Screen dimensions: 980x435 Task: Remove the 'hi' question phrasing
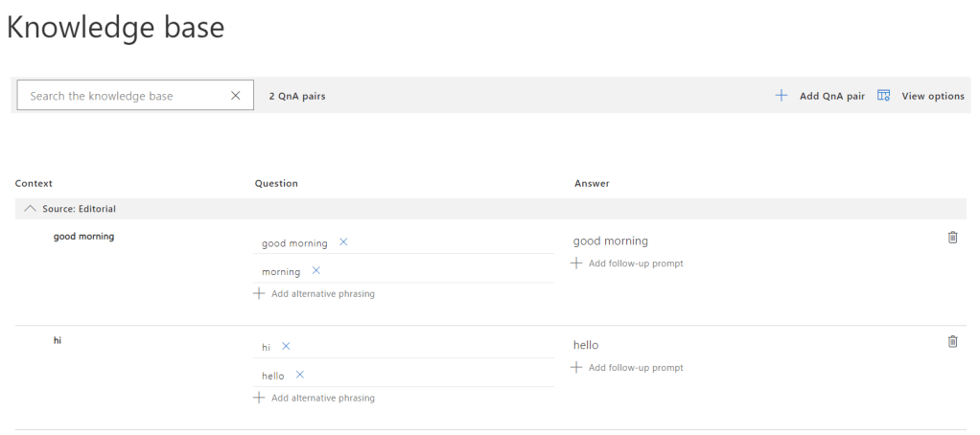(x=286, y=346)
